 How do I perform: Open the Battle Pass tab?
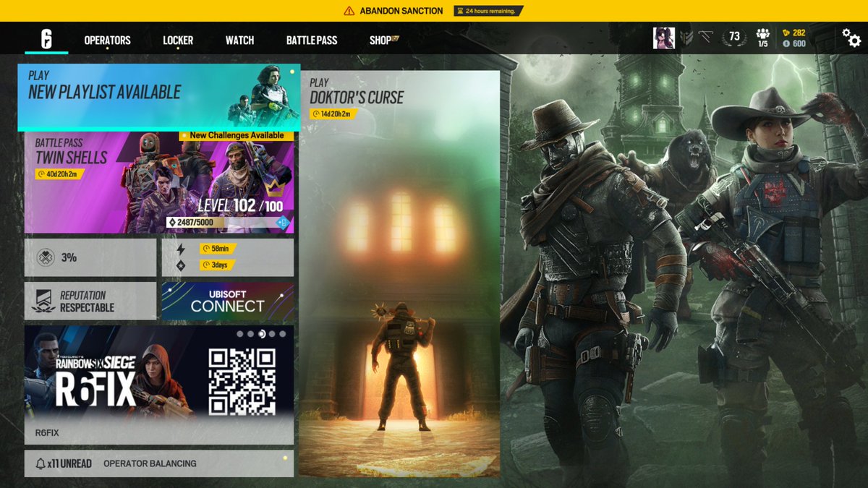point(312,40)
